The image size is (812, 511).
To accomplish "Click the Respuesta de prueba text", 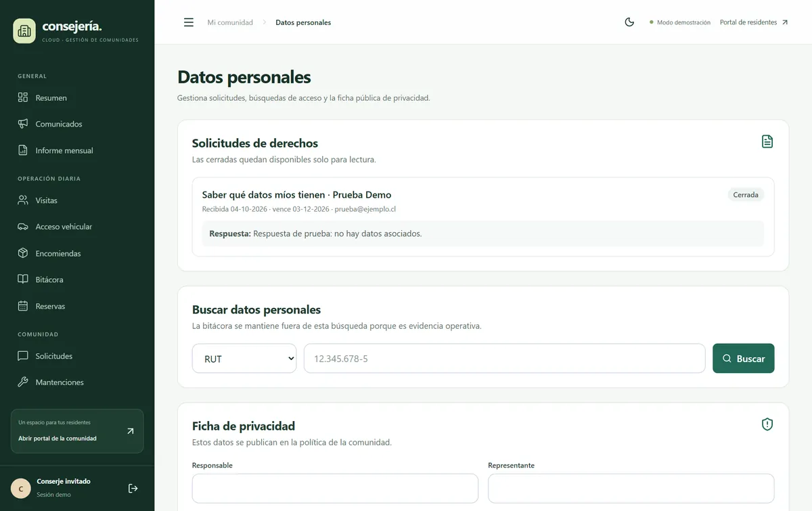I will (x=338, y=234).
